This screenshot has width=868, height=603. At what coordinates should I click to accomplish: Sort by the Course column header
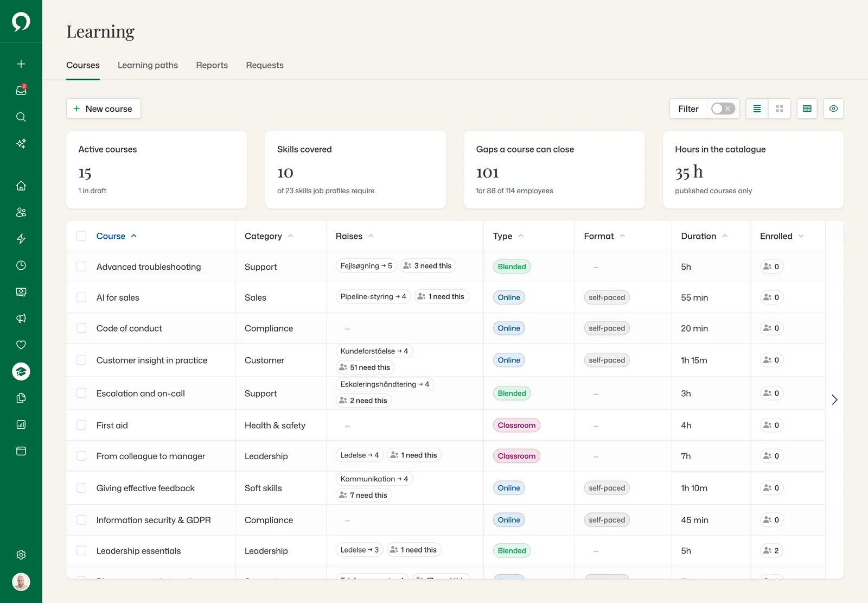[x=117, y=236]
